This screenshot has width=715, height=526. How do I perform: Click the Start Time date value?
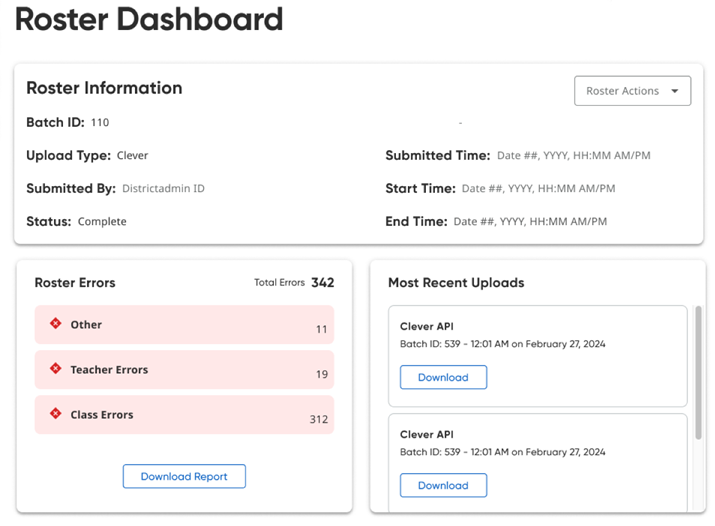point(539,189)
